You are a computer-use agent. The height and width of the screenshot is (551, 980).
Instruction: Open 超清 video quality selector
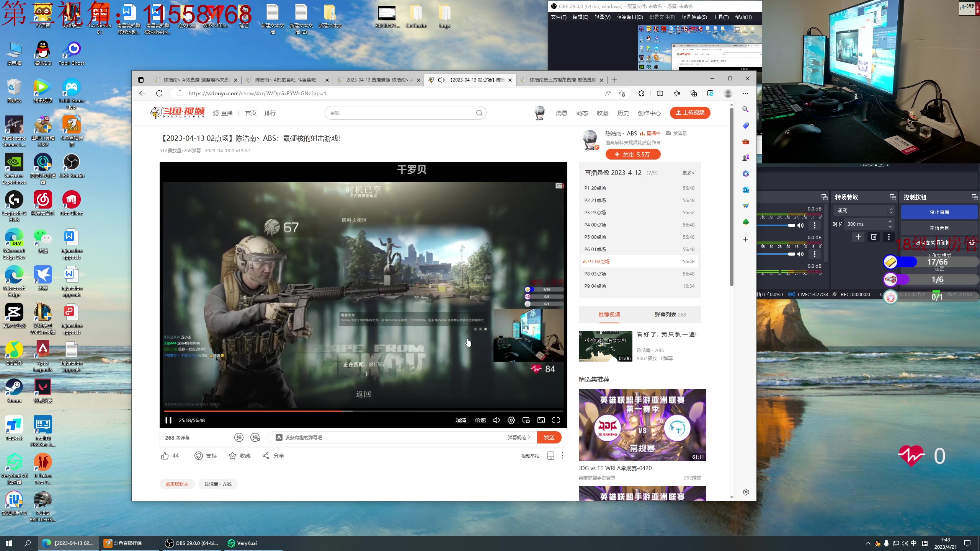tap(461, 420)
